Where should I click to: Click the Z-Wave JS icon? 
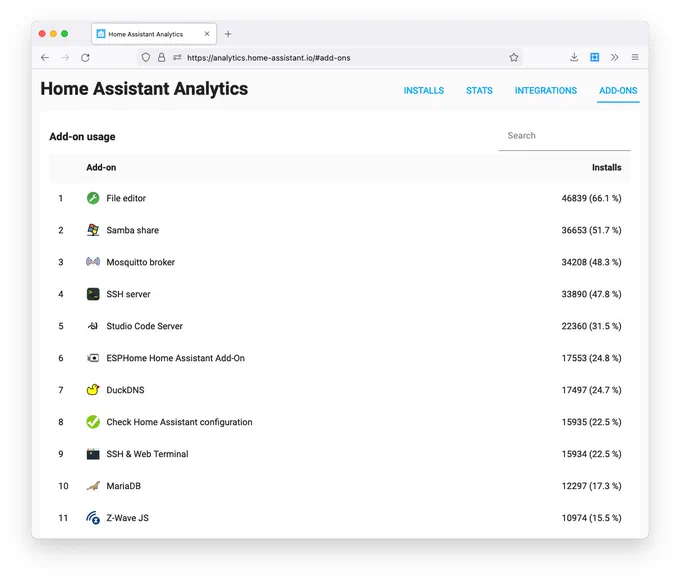[x=93, y=518]
